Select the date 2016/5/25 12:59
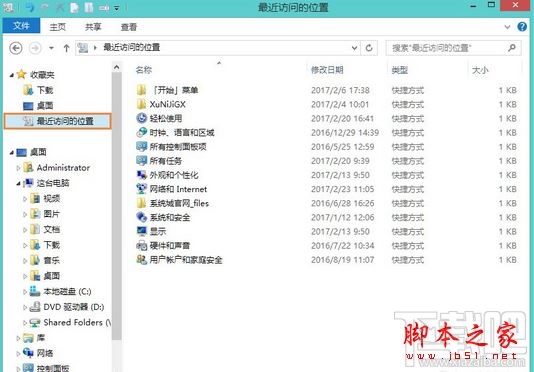Image resolution: width=534 pixels, height=372 pixels. (x=343, y=147)
